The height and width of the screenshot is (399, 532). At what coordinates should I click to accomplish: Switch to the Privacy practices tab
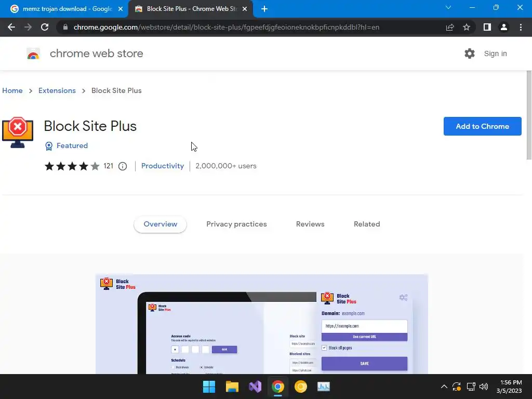point(236,224)
